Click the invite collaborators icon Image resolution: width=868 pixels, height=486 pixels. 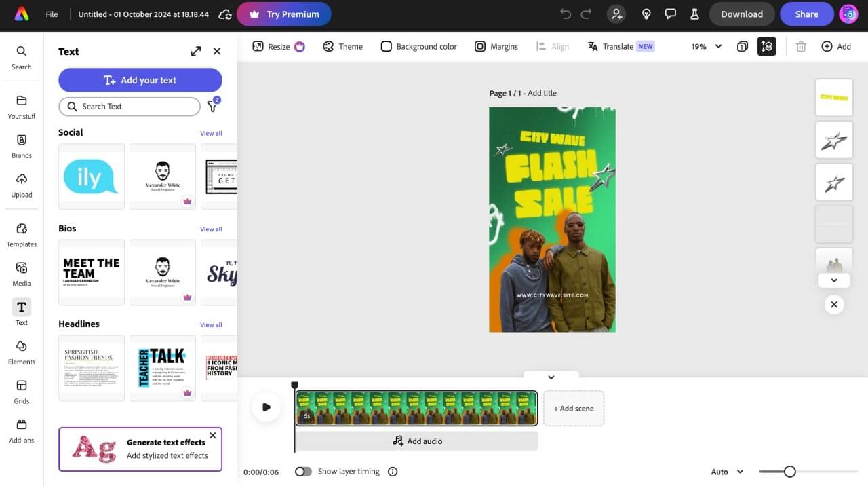[616, 14]
